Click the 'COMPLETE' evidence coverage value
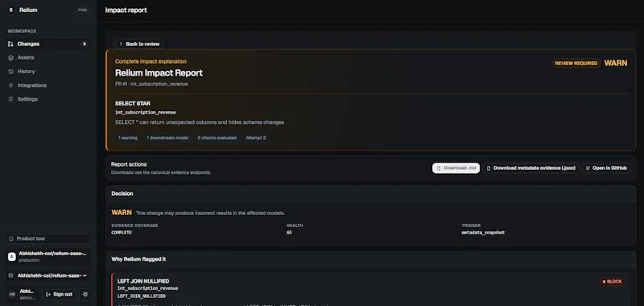The height and width of the screenshot is (306, 644). (x=122, y=233)
